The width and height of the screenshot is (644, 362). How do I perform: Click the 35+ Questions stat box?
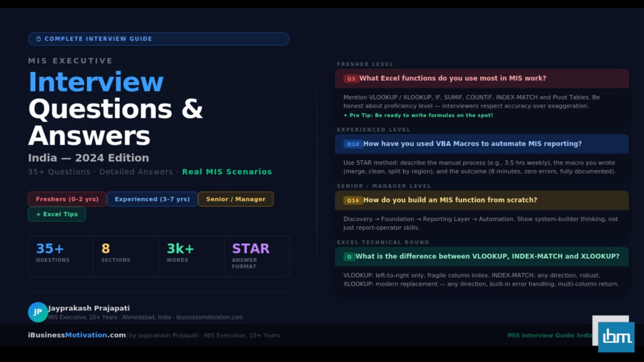click(61, 256)
